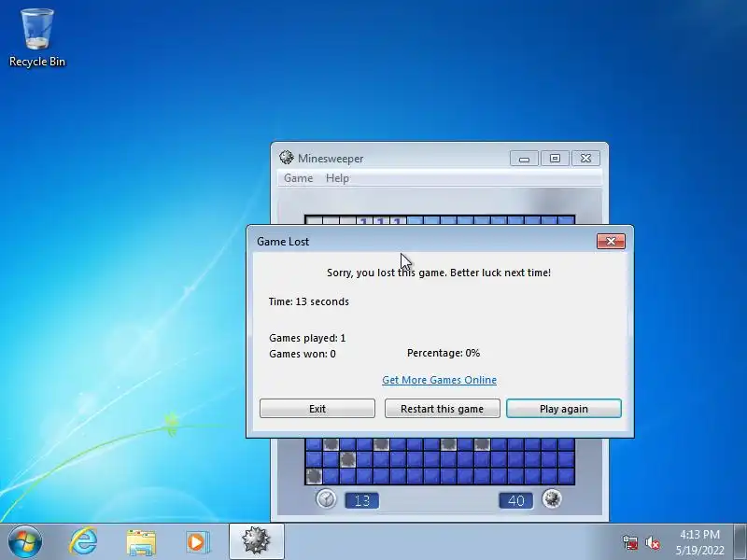The width and height of the screenshot is (747, 560).
Task: Open the Get More Games Online link
Action: [x=439, y=380]
